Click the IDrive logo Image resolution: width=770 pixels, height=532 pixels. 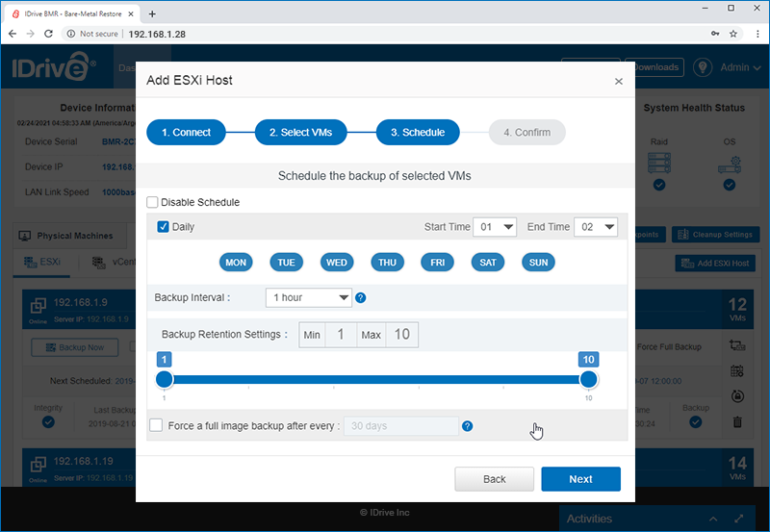(54, 67)
